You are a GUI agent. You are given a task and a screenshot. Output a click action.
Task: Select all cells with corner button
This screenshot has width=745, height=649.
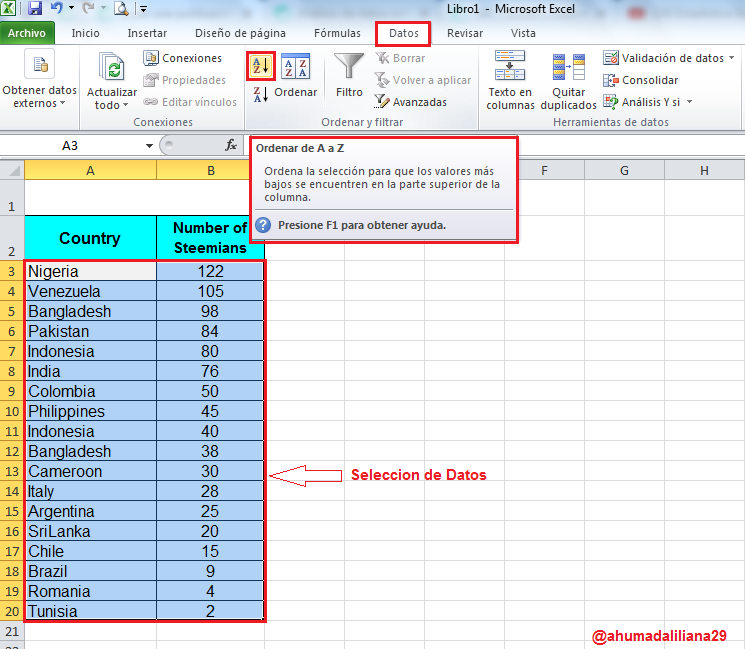(12, 170)
